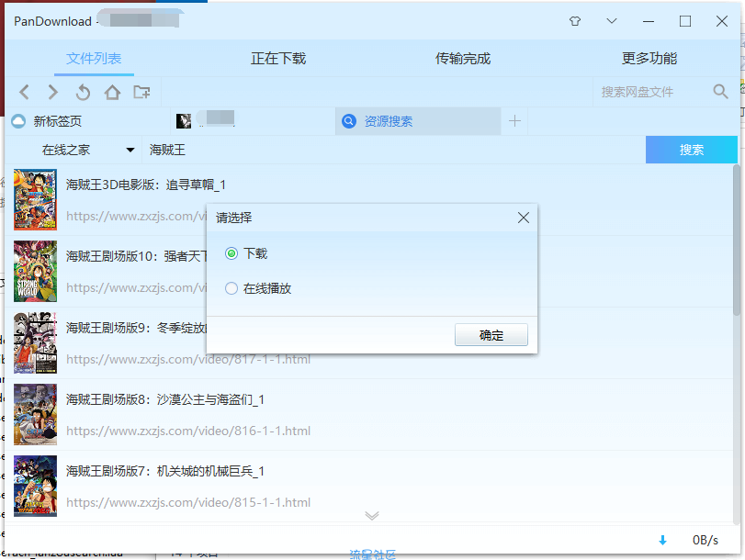Add a new tab with plus icon

coord(514,121)
